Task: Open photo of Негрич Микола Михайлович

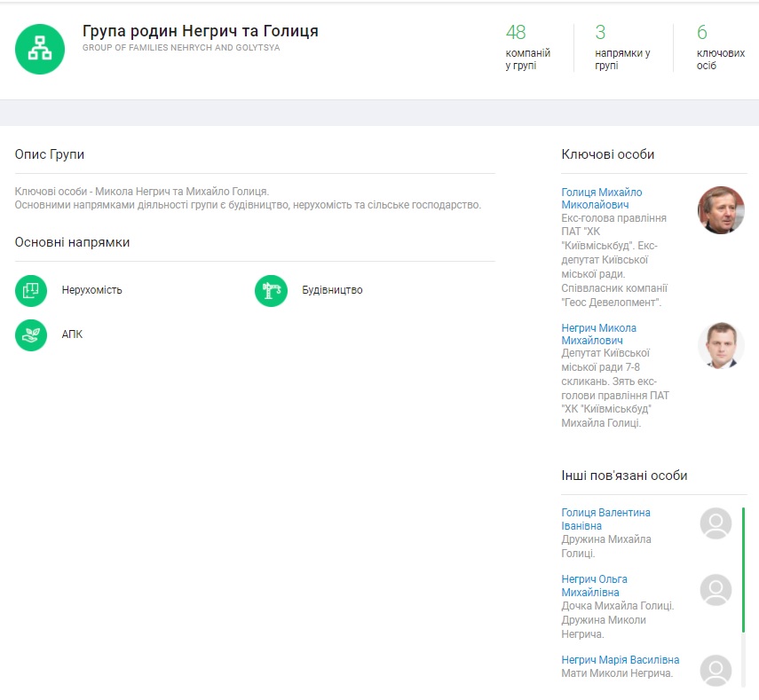Action: tap(720, 345)
